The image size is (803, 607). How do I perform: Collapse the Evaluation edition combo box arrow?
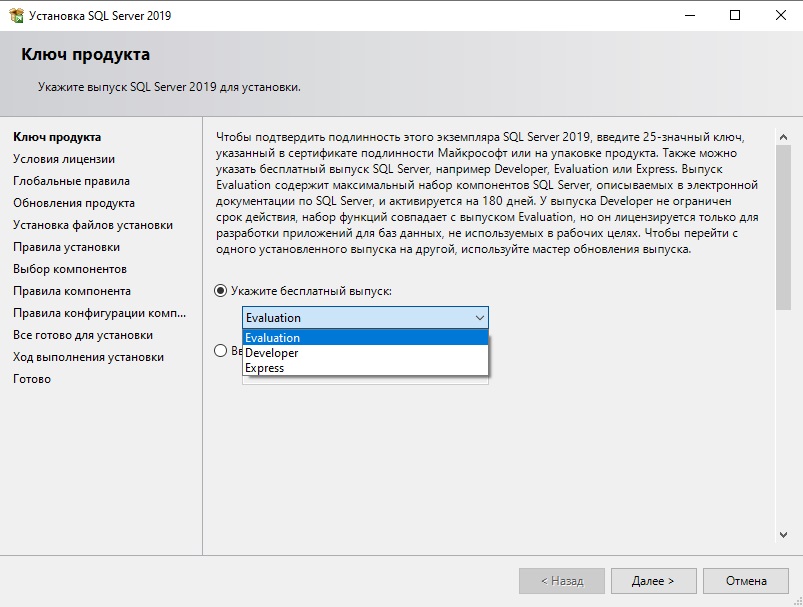[x=479, y=318]
